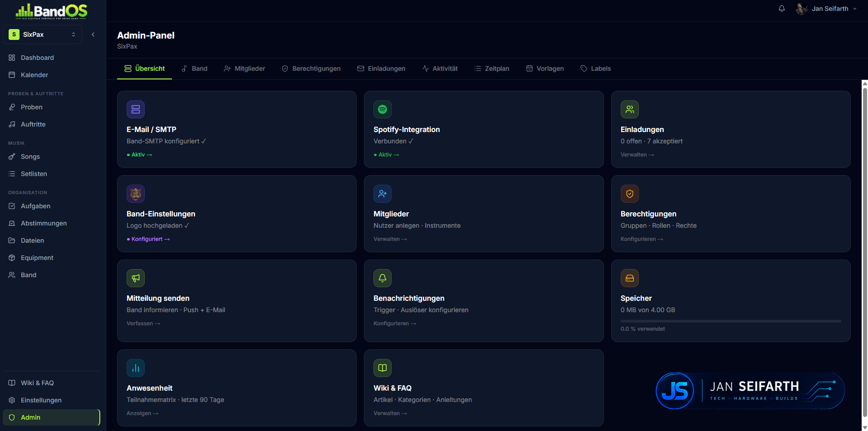This screenshot has height=431, width=868.
Task: Expand the Jan Seifarth user menu
Action: click(827, 9)
